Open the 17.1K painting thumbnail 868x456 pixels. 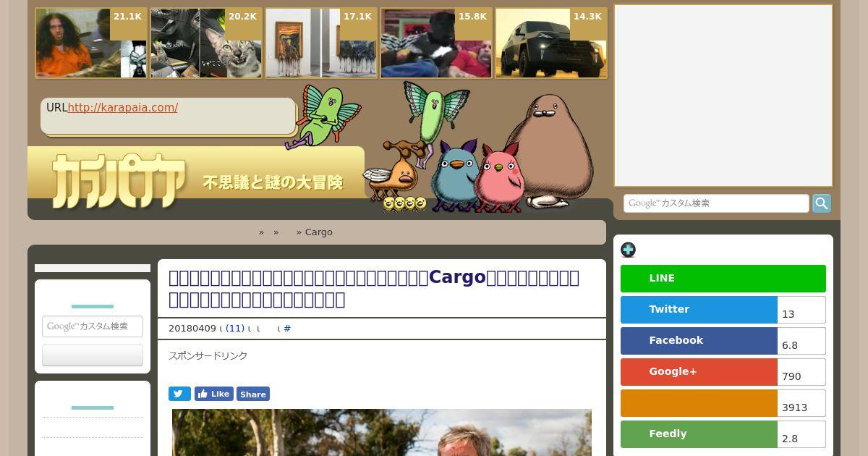[x=320, y=43]
